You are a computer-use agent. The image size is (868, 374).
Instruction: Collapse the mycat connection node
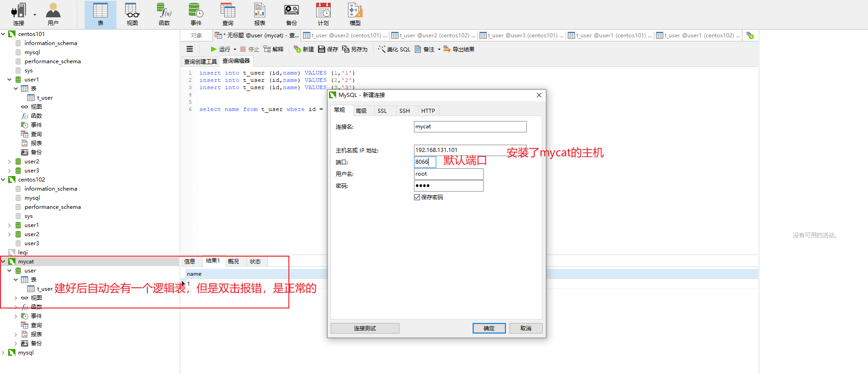click(3, 262)
